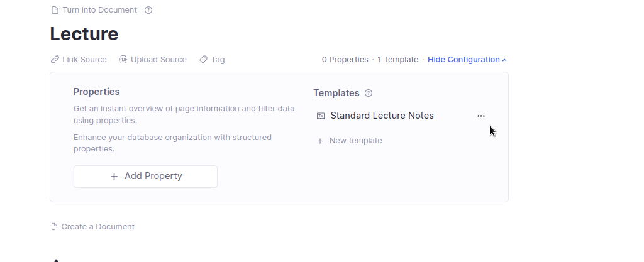Click the Tag label icon

pyautogui.click(x=203, y=60)
